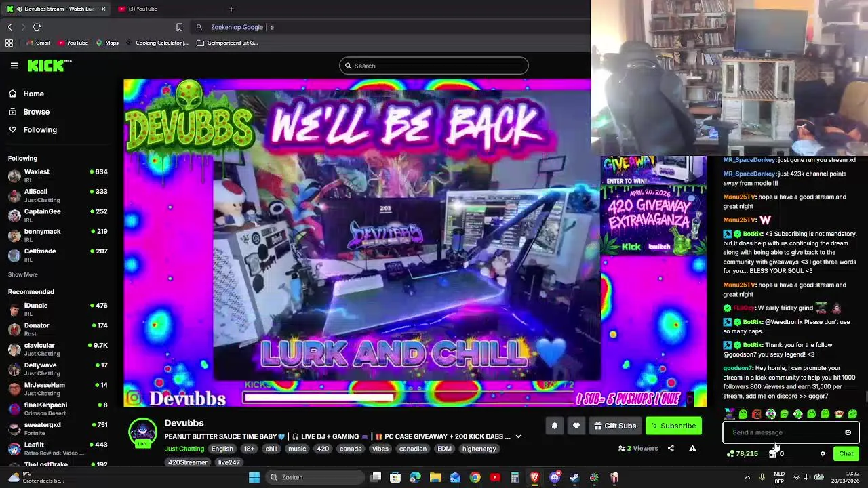Click the Gift Subs button
The image size is (868, 488).
coord(614,426)
